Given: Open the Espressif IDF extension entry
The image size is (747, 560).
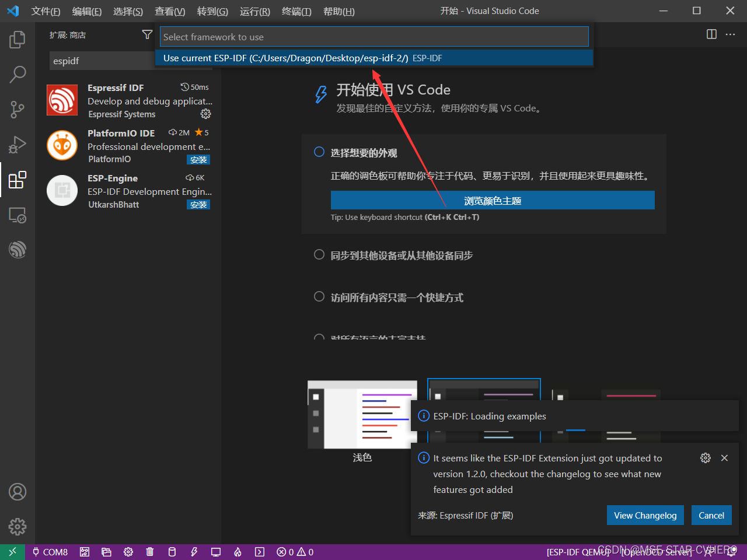Looking at the screenshot, I should [128, 100].
